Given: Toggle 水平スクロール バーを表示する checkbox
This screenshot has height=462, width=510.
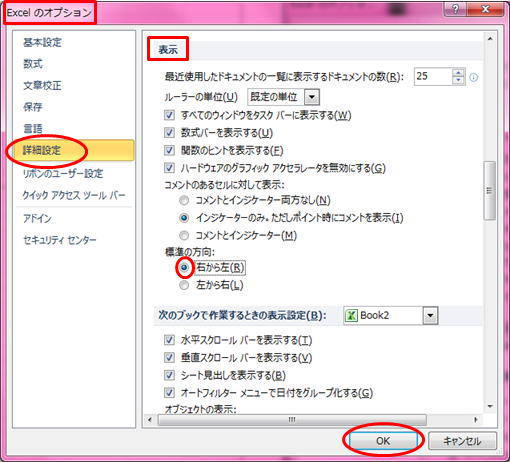Looking at the screenshot, I should coord(169,340).
